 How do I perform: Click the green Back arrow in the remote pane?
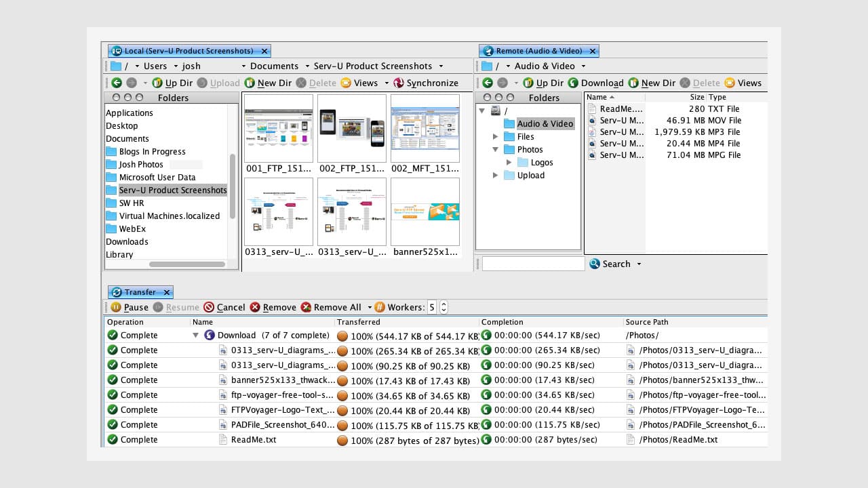487,83
